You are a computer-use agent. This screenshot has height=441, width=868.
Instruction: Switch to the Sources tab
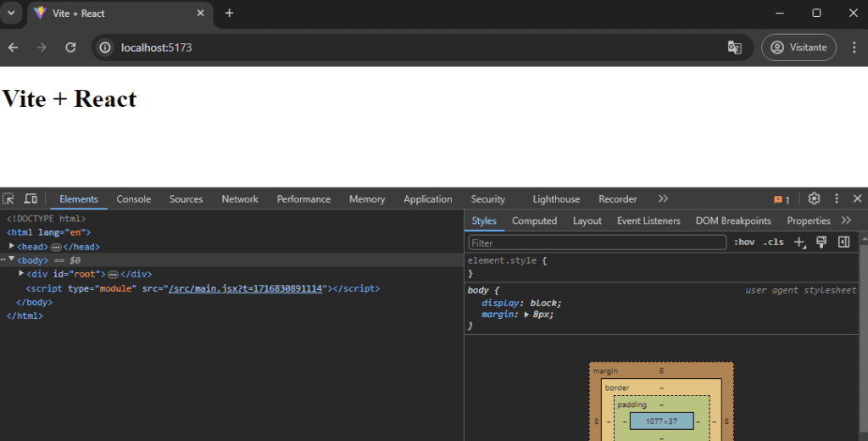tap(186, 199)
